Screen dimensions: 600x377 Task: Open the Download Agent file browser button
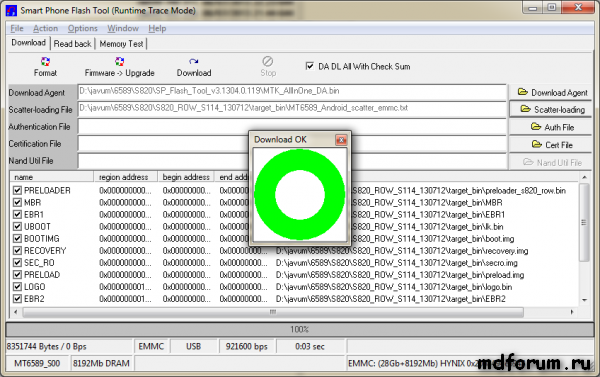pyautogui.click(x=550, y=93)
